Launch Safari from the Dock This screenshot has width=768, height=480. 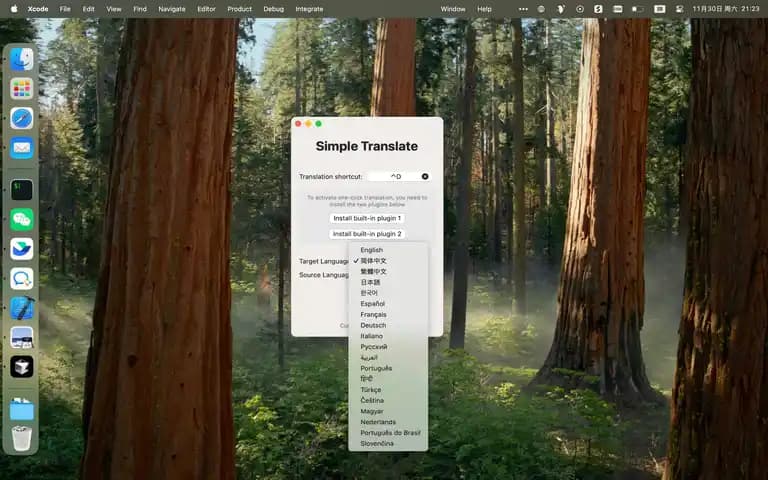22,118
